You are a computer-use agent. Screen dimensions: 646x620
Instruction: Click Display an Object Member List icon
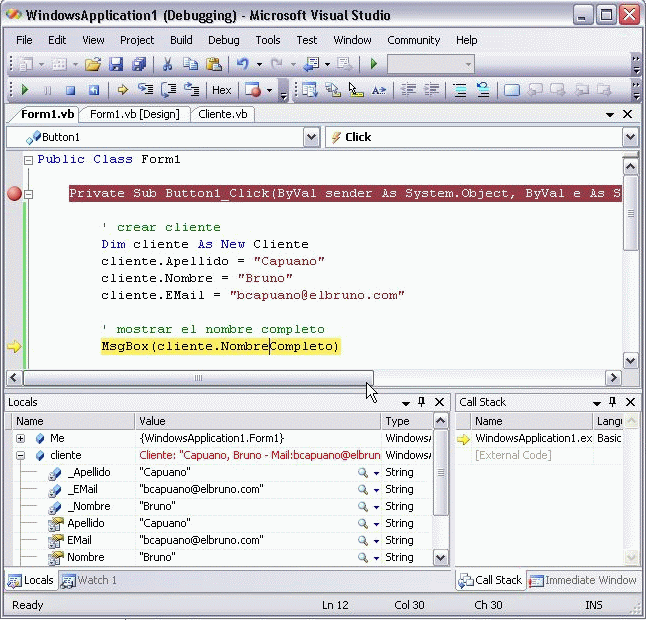[309, 90]
